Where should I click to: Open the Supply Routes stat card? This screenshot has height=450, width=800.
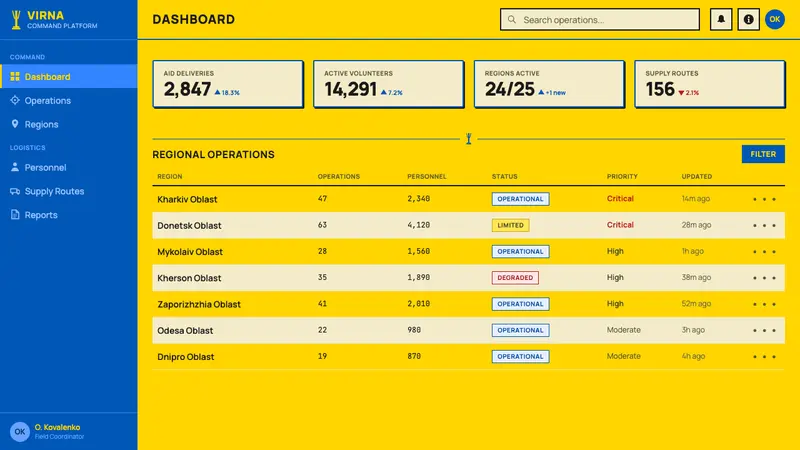[710, 84]
